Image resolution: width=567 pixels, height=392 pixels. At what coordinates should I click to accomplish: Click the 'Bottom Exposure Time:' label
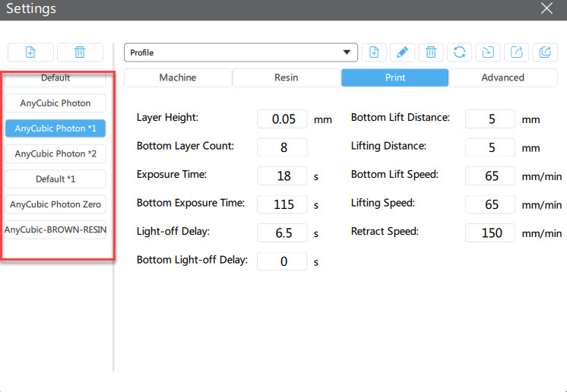[x=191, y=203]
